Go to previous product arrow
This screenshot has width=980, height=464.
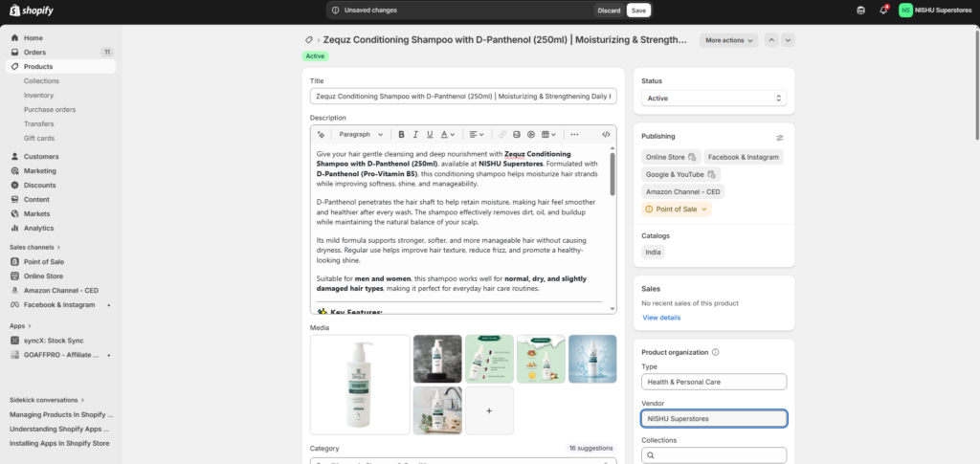coord(772,40)
